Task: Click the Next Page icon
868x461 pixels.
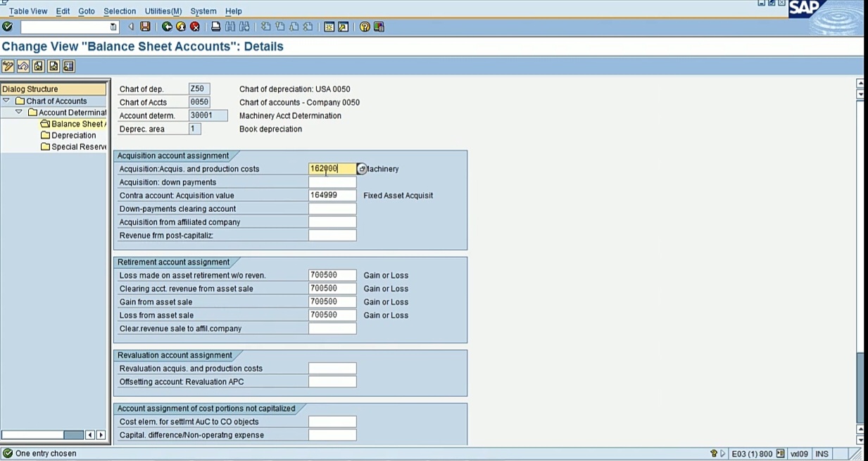Action: pos(294,27)
